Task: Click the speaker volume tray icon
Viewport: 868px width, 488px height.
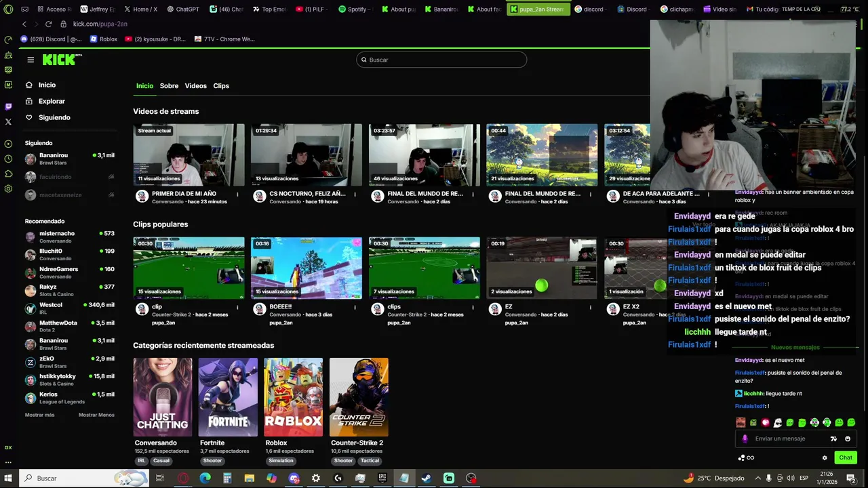Action: [791, 478]
